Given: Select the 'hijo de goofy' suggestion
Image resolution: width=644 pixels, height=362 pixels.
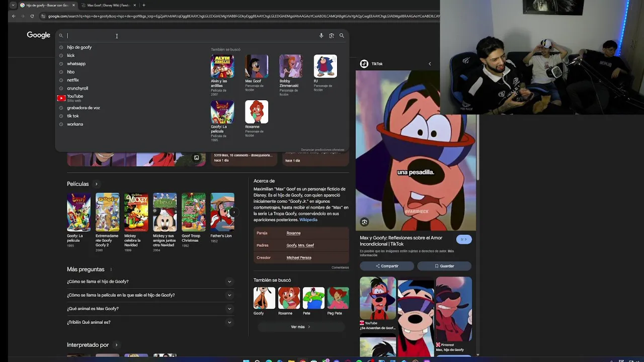Looking at the screenshot, I should click(79, 47).
